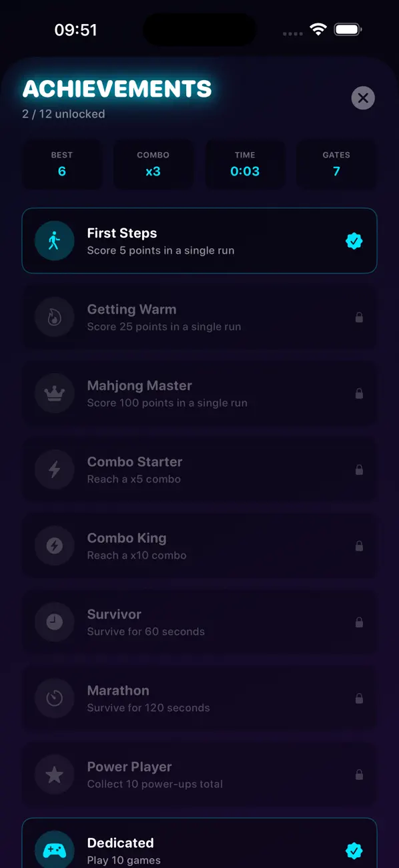Tap the First Steps verified checkmark badge
Image resolution: width=399 pixels, height=868 pixels.
[x=354, y=241]
